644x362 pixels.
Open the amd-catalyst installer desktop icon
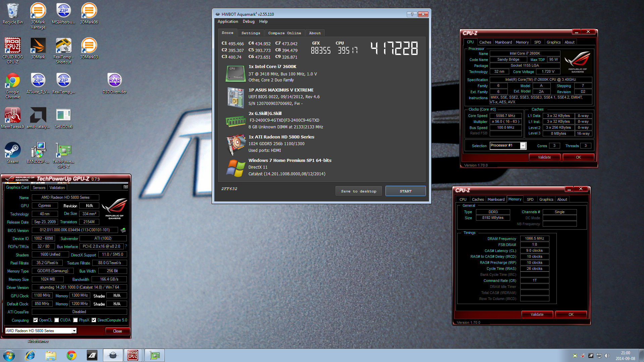click(38, 118)
